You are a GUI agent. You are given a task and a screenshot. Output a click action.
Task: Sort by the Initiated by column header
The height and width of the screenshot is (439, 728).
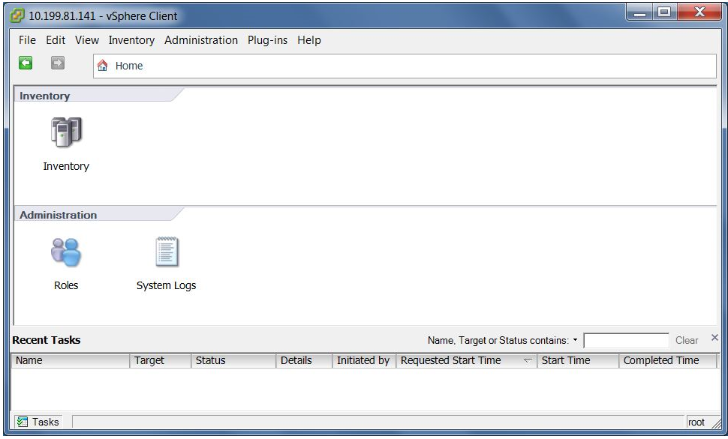(364, 361)
